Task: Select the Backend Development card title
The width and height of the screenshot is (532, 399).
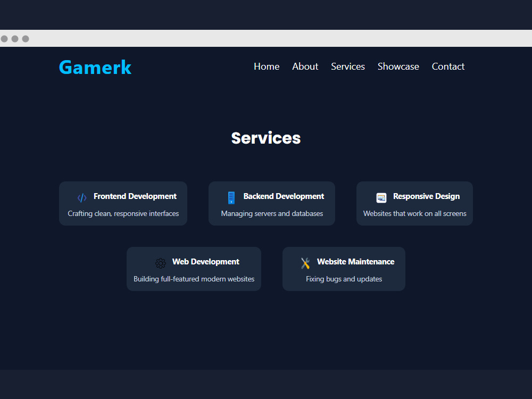Action: pyautogui.click(x=284, y=196)
